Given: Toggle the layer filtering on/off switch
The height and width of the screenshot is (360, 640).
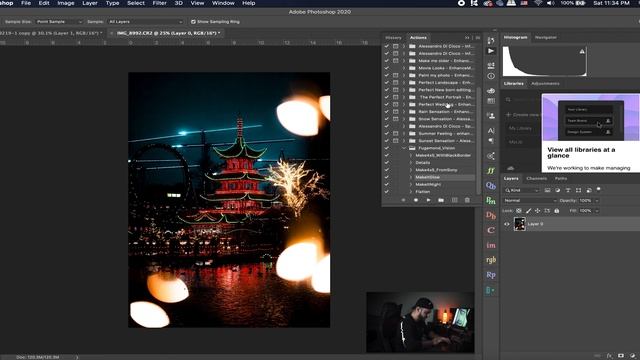Looking at the screenshot, I should point(599,189).
